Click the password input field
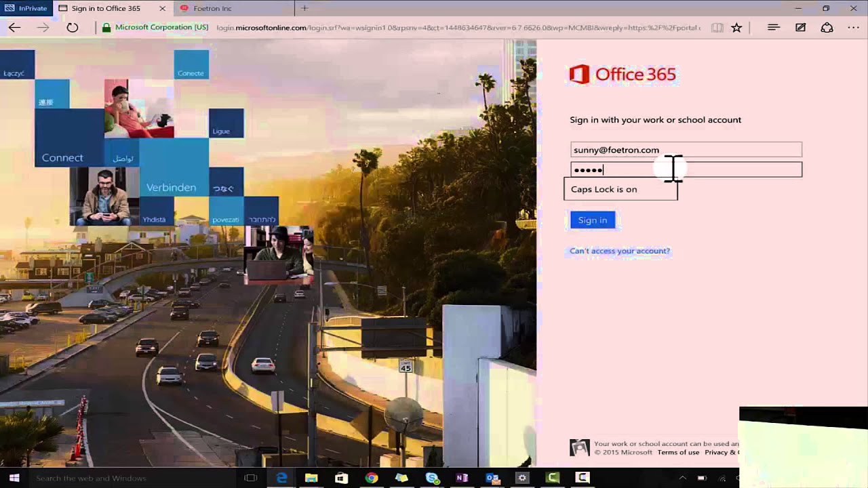This screenshot has height=488, width=868. (686, 169)
